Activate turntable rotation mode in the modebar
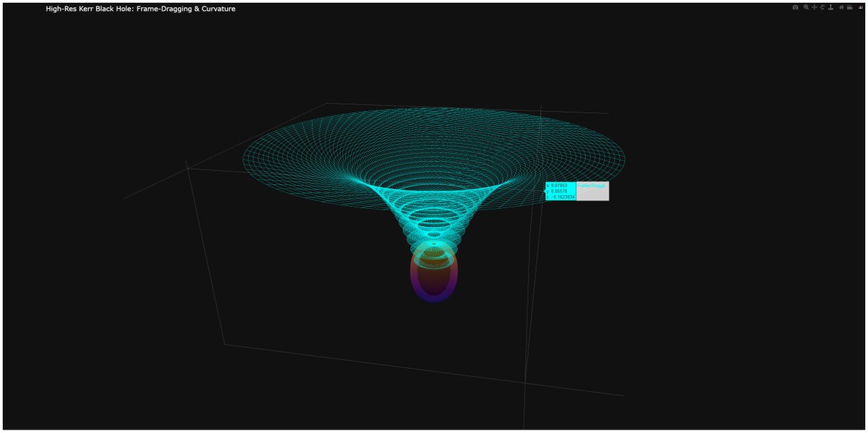 (831, 7)
